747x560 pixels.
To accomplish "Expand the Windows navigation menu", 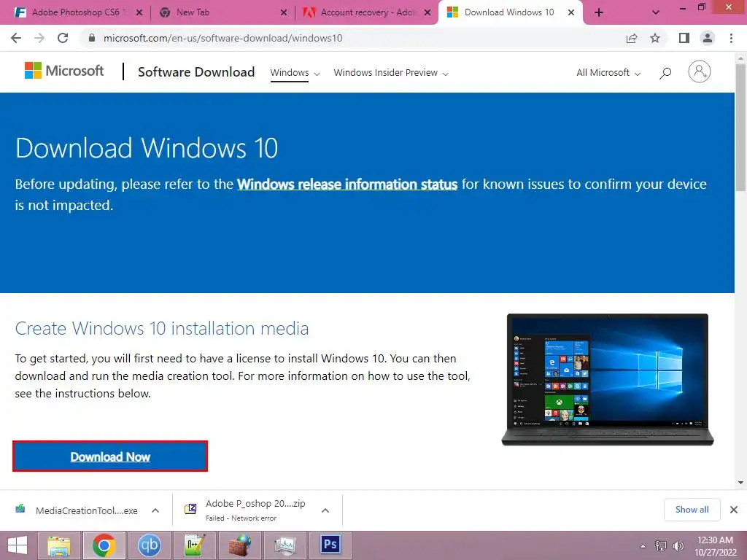I will 295,73.
